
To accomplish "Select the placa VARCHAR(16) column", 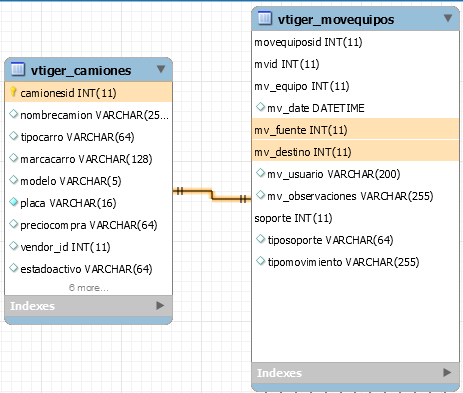I will click(x=89, y=203).
